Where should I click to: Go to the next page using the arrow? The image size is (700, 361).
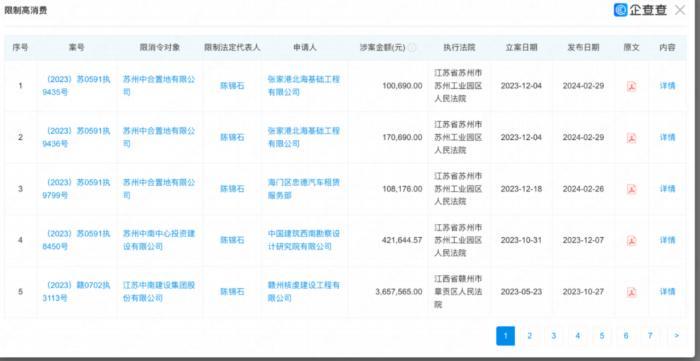click(677, 336)
